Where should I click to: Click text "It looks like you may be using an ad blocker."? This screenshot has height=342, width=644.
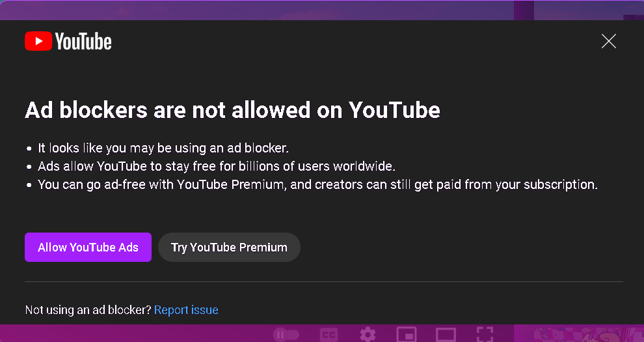[163, 148]
